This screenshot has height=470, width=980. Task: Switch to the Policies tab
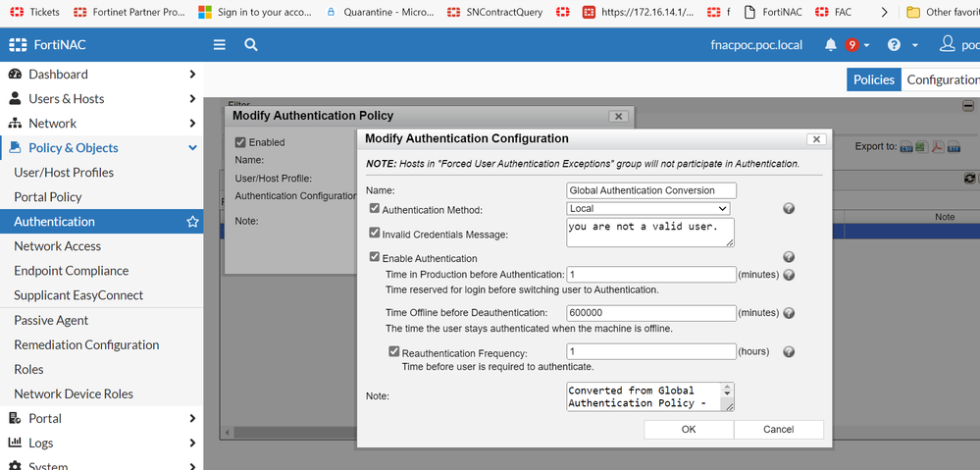tap(873, 79)
